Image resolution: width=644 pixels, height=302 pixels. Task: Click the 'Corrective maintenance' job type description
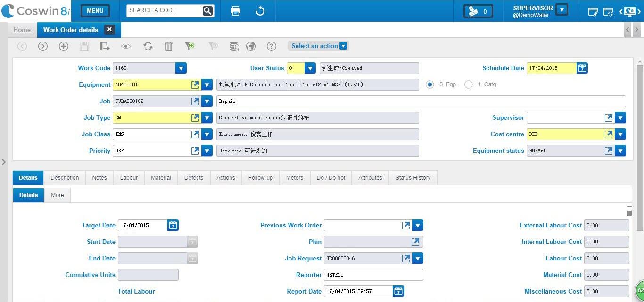click(317, 118)
